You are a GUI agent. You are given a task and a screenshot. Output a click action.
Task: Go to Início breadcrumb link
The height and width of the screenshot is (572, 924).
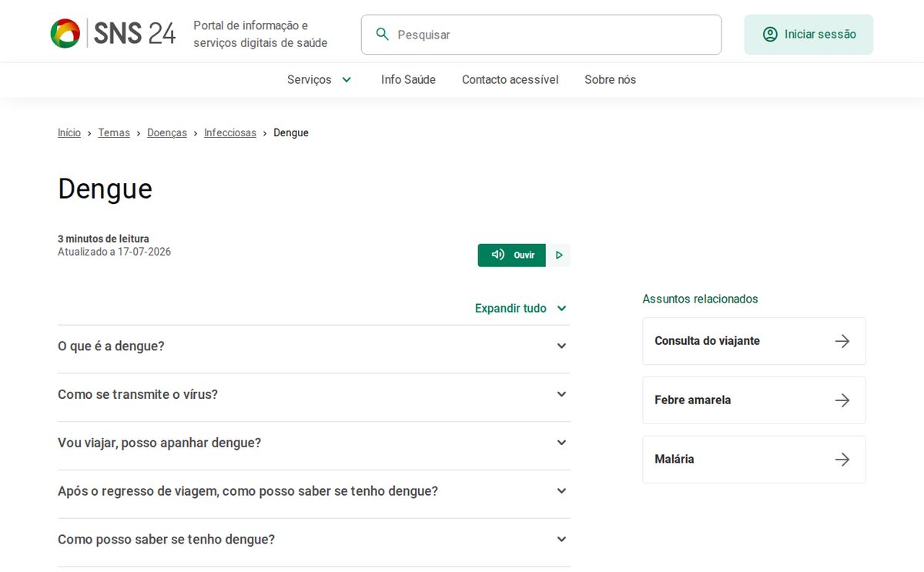(x=69, y=133)
